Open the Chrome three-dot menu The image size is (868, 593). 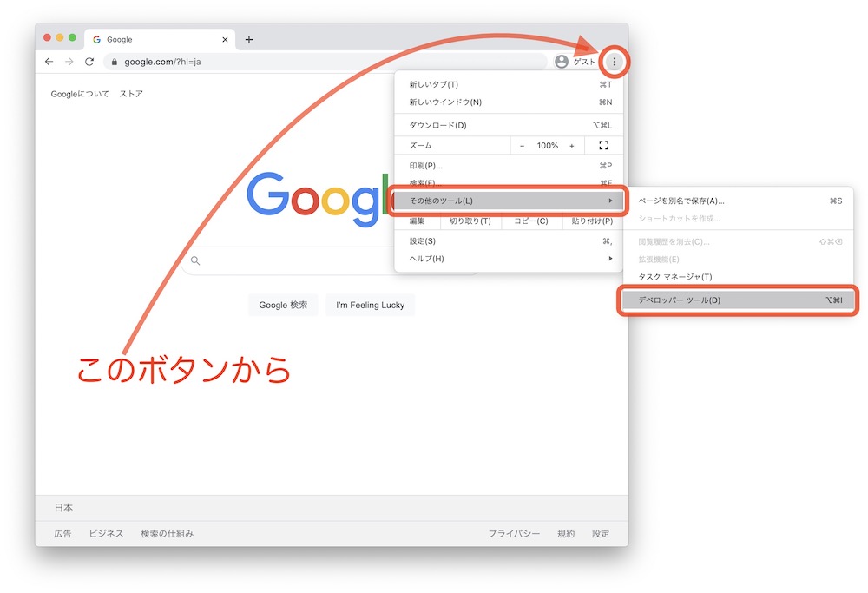(614, 62)
